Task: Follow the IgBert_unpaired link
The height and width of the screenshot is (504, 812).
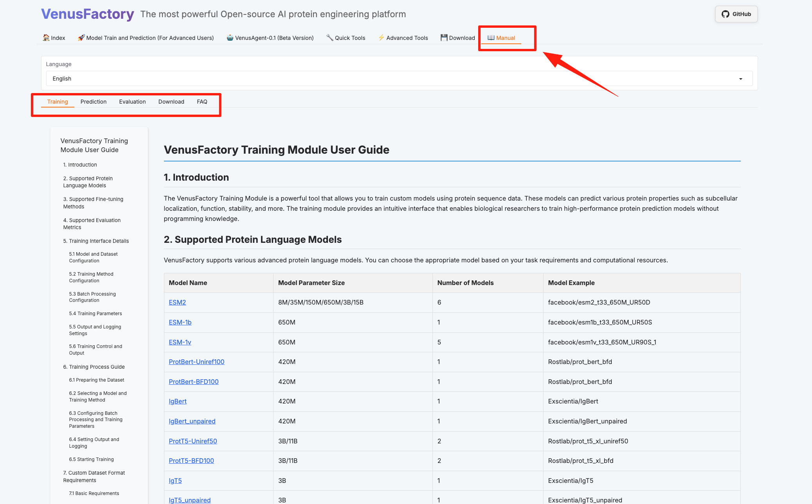Action: coord(192,421)
